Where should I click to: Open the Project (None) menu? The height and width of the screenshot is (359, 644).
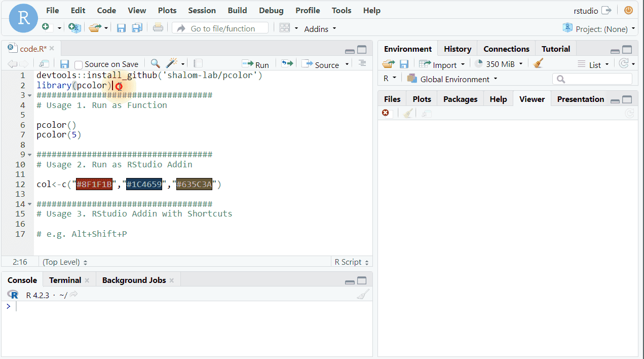click(x=598, y=29)
